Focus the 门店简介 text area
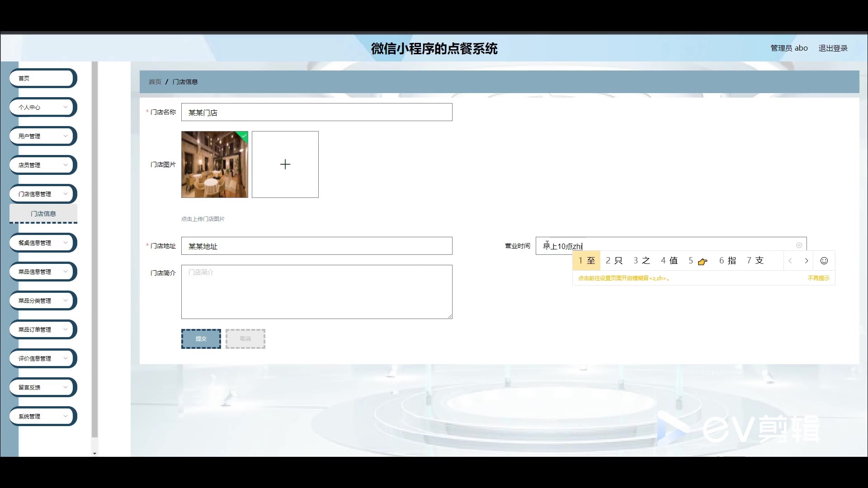The image size is (868, 488). 316,292
